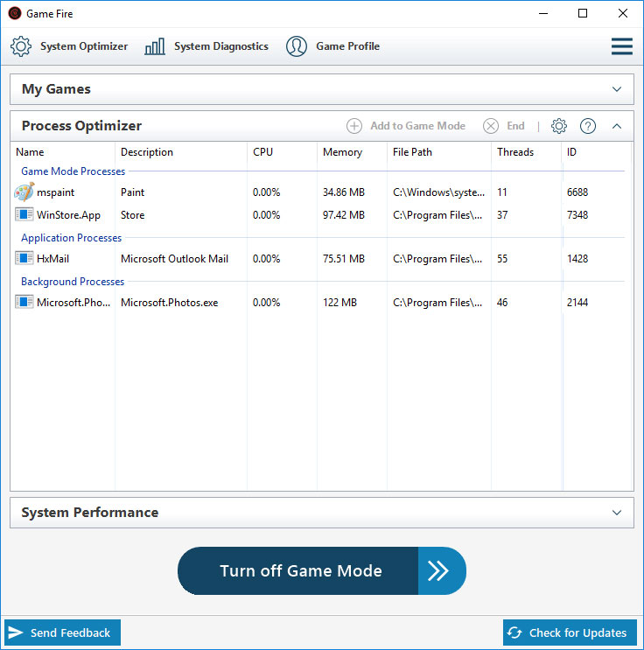Select the WinStore.App process name
Viewport: 644px width, 650px height.
68,215
